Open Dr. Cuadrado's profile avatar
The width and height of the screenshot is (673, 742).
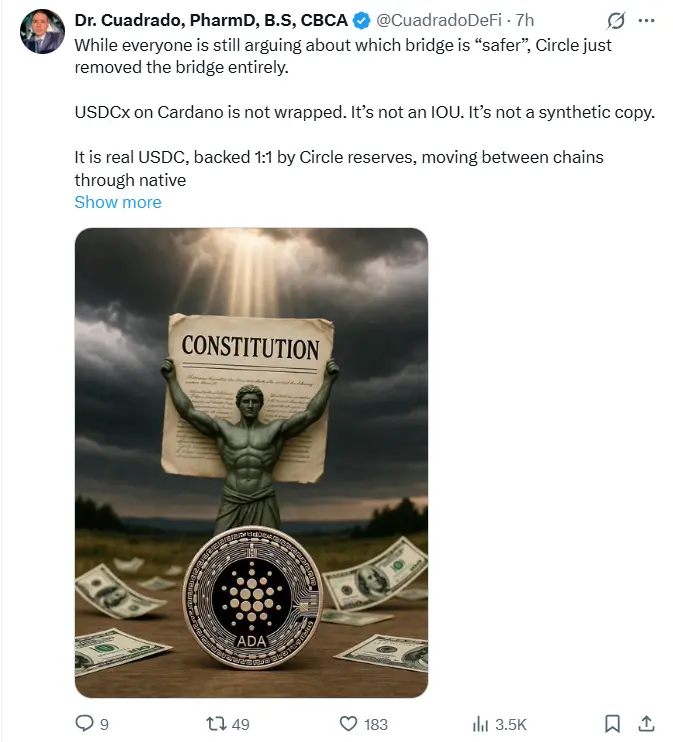[42, 32]
